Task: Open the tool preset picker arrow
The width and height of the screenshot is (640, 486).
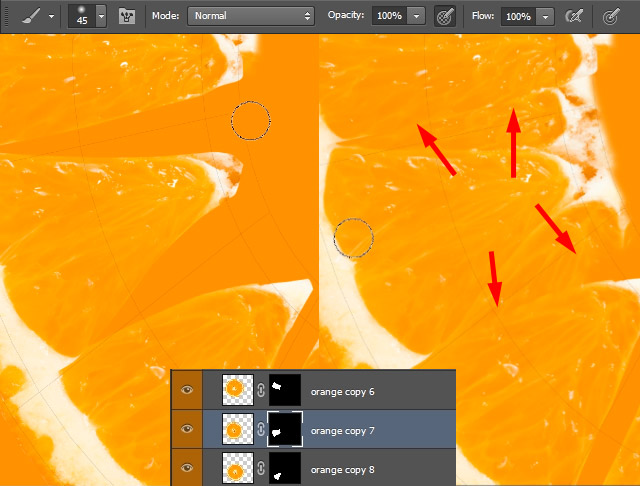Action: tap(51, 17)
